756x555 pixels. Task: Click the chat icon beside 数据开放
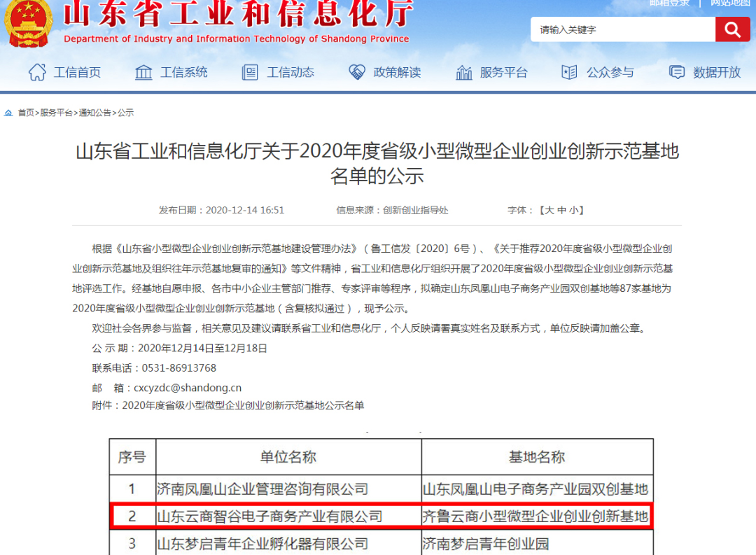(677, 72)
